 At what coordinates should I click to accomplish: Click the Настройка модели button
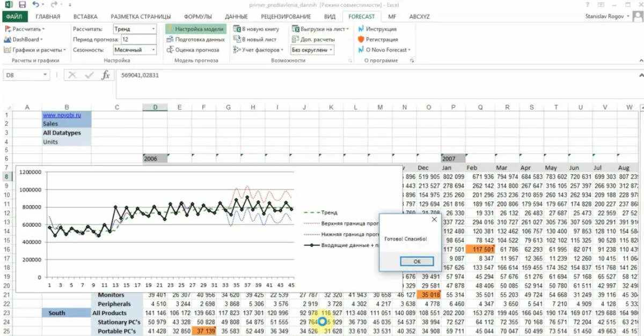click(196, 29)
